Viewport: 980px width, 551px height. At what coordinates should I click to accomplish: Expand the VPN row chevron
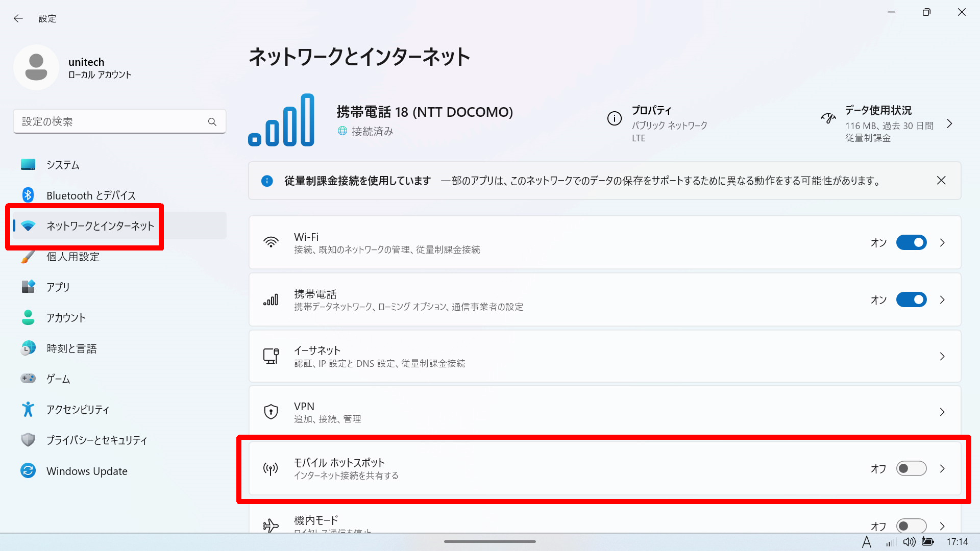tap(942, 412)
